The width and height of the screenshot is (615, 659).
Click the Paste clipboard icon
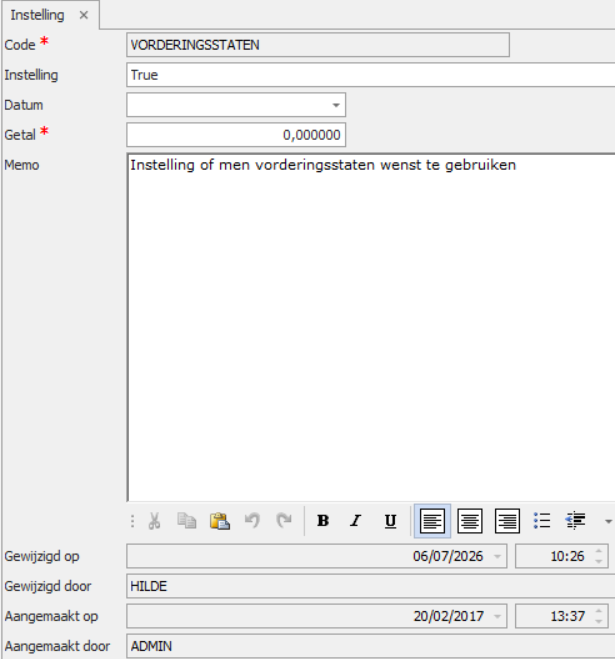(x=219, y=521)
